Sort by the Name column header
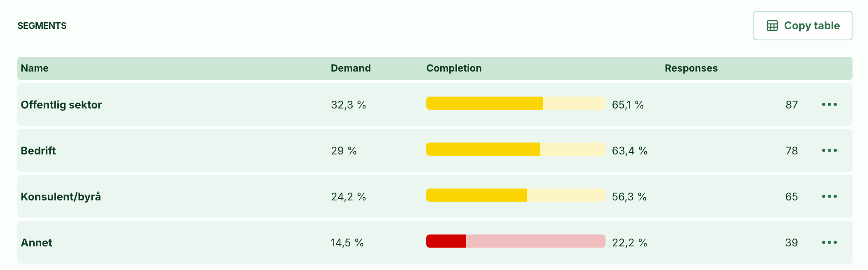 (35, 68)
